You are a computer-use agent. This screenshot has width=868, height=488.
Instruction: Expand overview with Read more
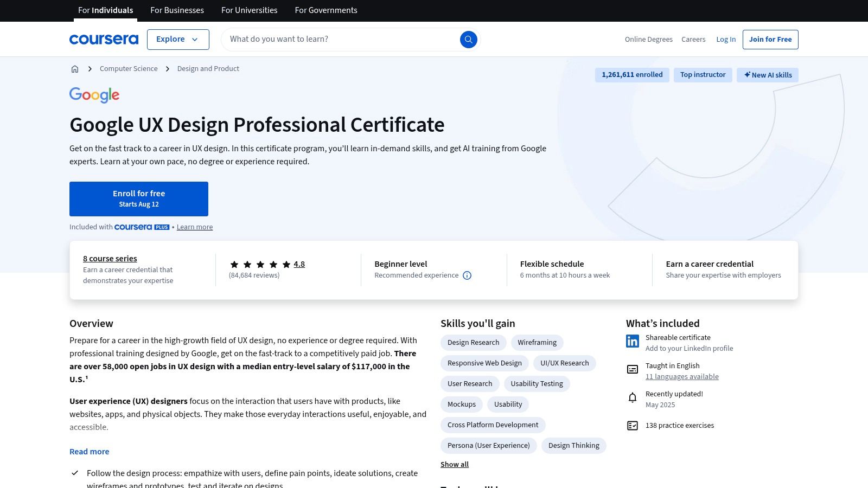point(90,452)
